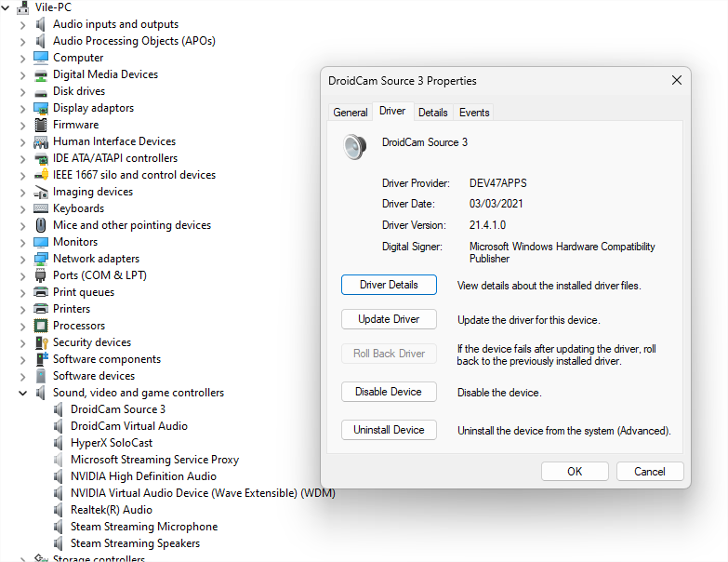Screen dimensions: 728x562
Task: Click the Monitors icon
Action: pos(41,242)
